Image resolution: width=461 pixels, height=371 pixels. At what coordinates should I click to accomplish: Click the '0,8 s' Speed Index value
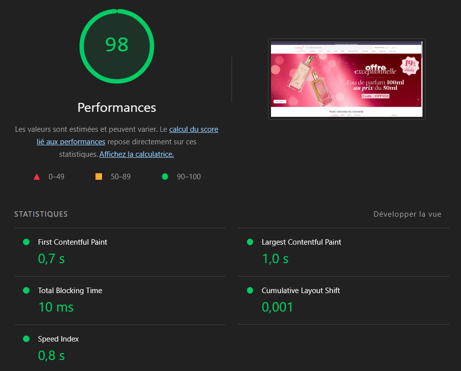[51, 355]
